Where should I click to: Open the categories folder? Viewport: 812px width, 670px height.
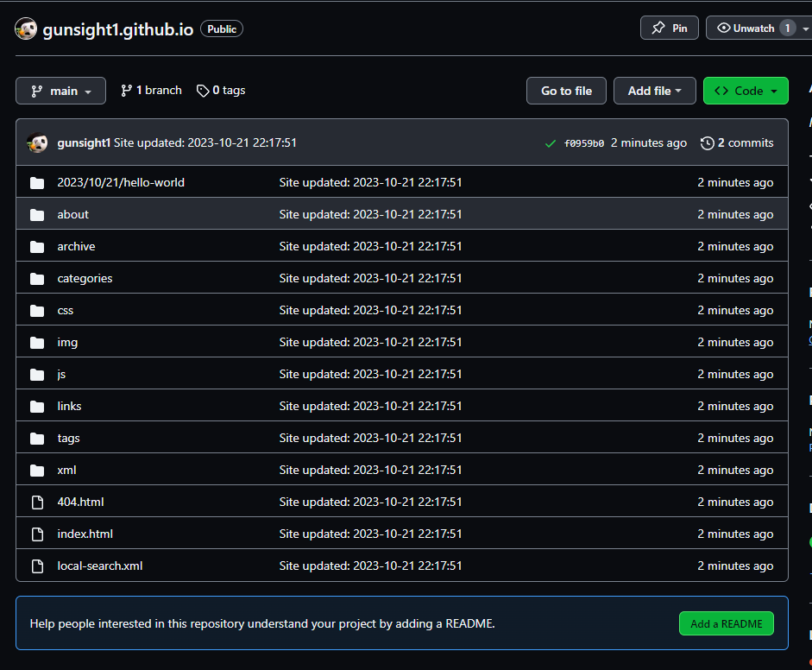(85, 278)
